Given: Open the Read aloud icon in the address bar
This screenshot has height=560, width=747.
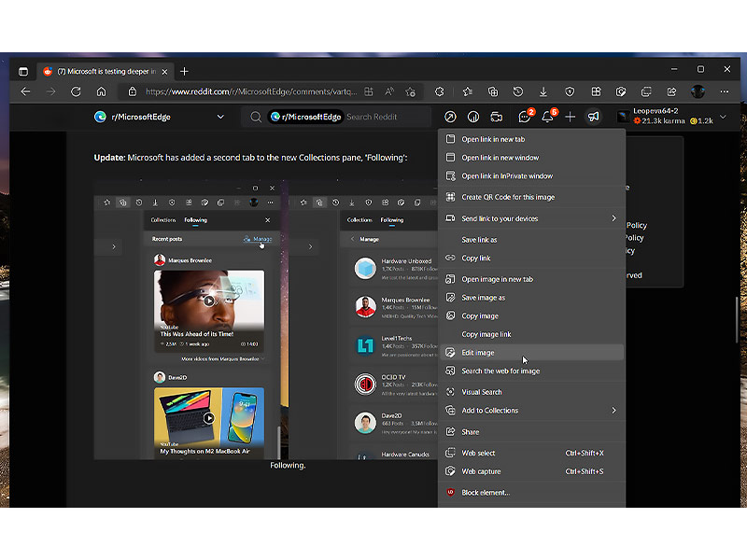Looking at the screenshot, I should (x=389, y=91).
